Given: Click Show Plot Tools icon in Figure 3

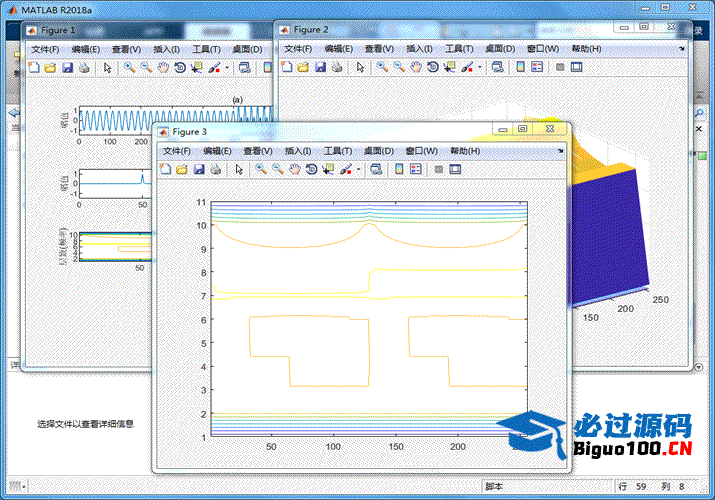Looking at the screenshot, I should point(455,170).
